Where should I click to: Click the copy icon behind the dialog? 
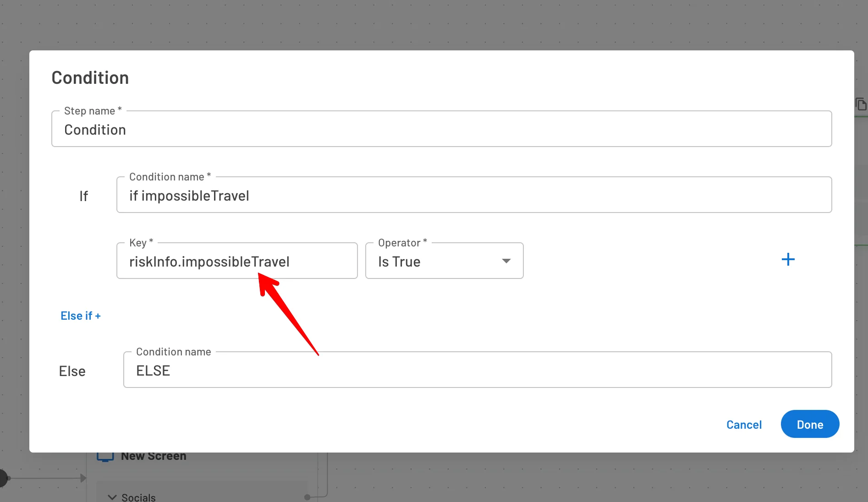861,104
